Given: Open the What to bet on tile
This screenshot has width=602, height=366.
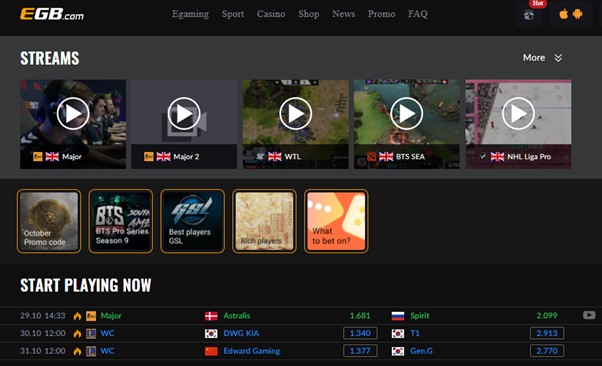Looking at the screenshot, I should click(x=336, y=221).
